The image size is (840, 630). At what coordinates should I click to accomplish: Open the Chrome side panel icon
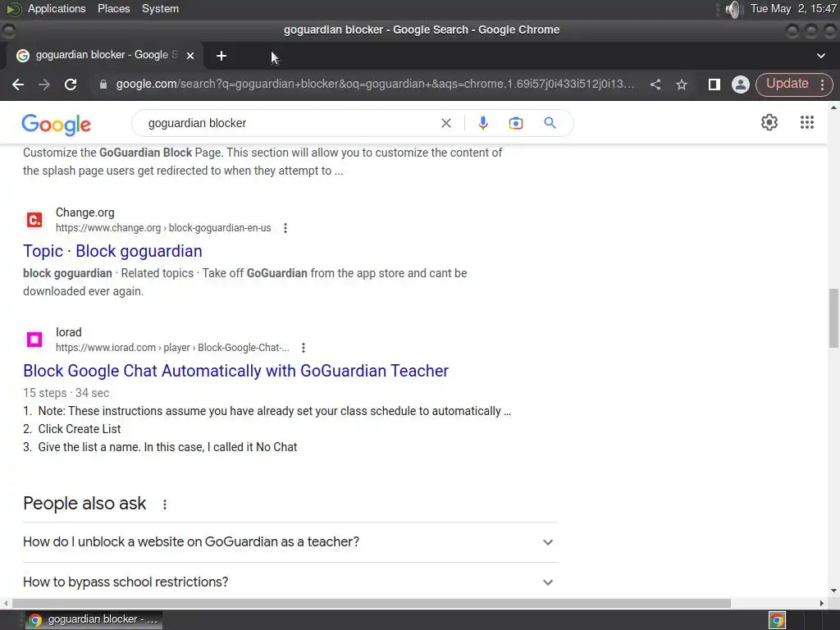tap(714, 84)
